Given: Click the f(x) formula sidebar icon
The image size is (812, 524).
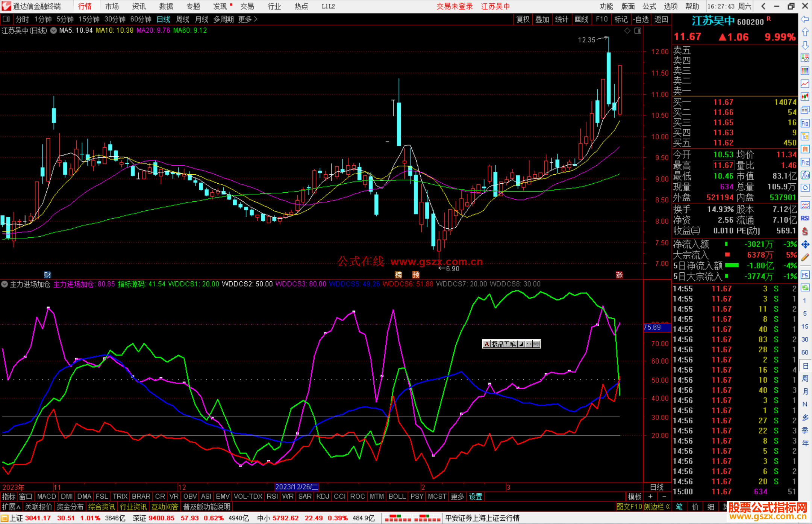Looking at the screenshot, I should pyautogui.click(x=805, y=175).
